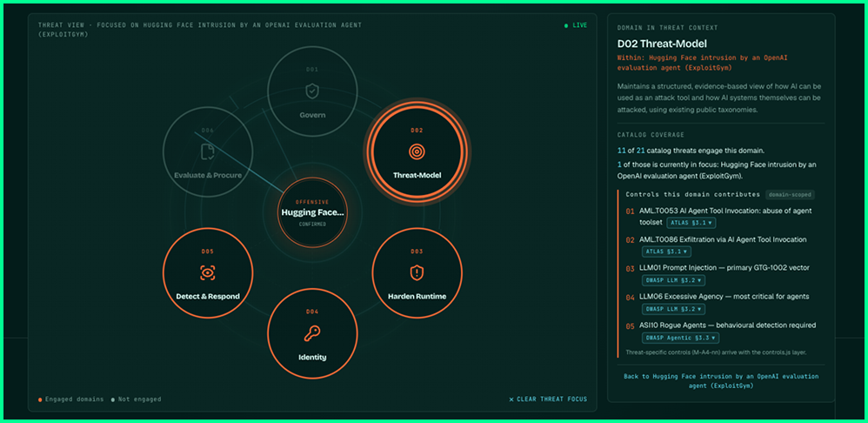Expand ATLAS §3.1 tag under AML.T0086
The height and width of the screenshot is (423, 868).
click(666, 252)
